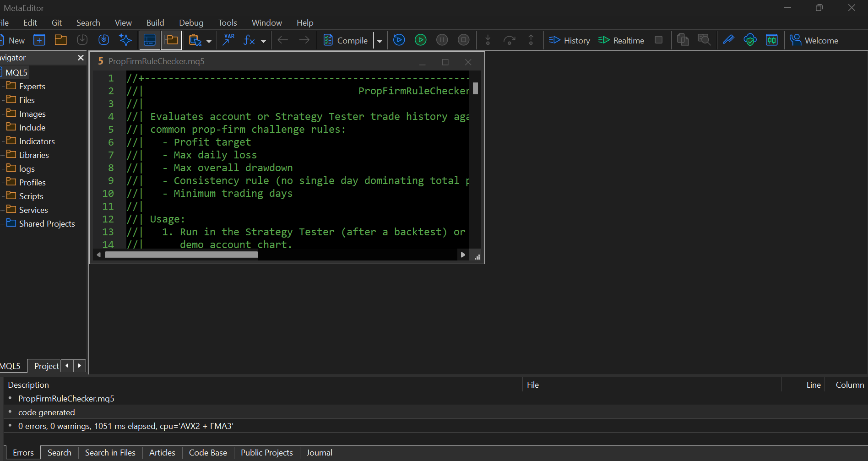The image size is (868, 461).
Task: Expand the Experts folder in Navigator
Action: pos(26,86)
